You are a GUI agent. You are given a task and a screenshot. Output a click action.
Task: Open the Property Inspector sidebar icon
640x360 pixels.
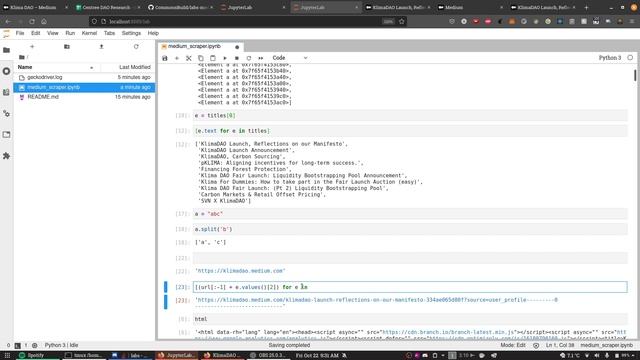[x=7, y=113]
